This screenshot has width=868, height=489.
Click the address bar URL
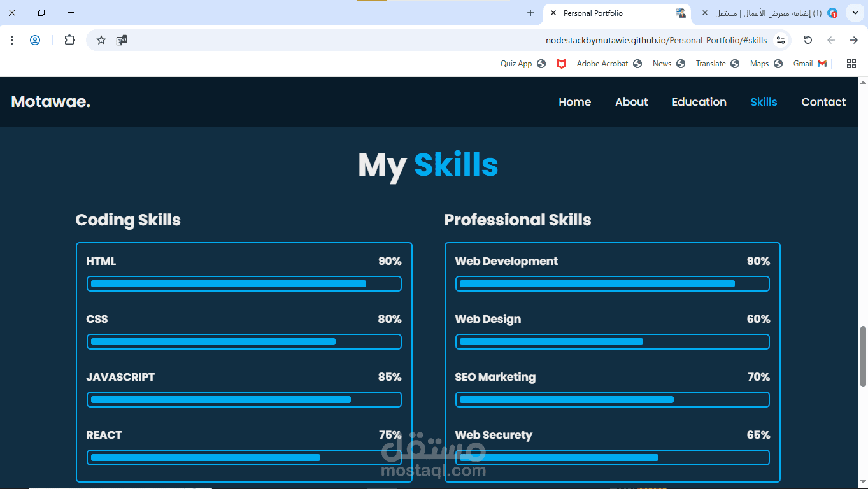[656, 40]
